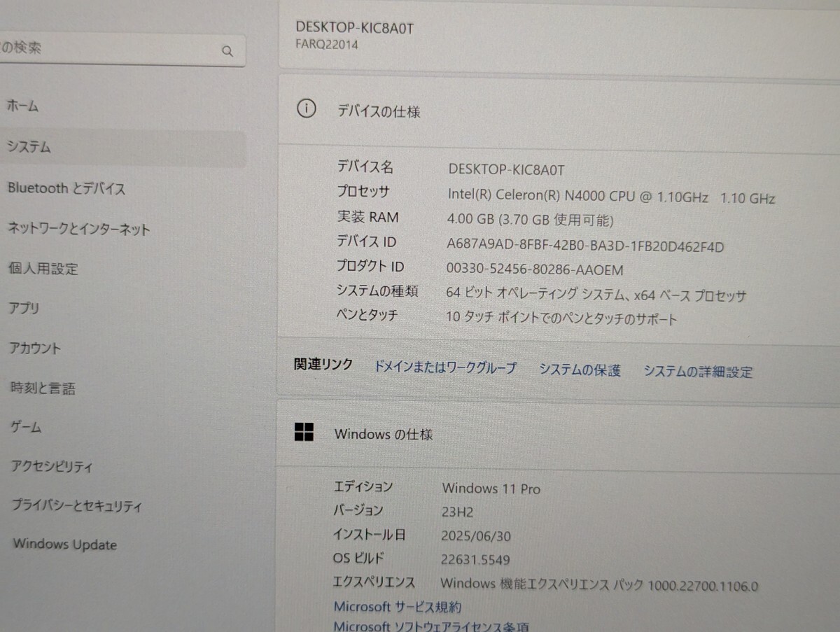The width and height of the screenshot is (840, 632).
Task: Select ペンとタッチ 10 タッチ value
Action: coord(561,318)
